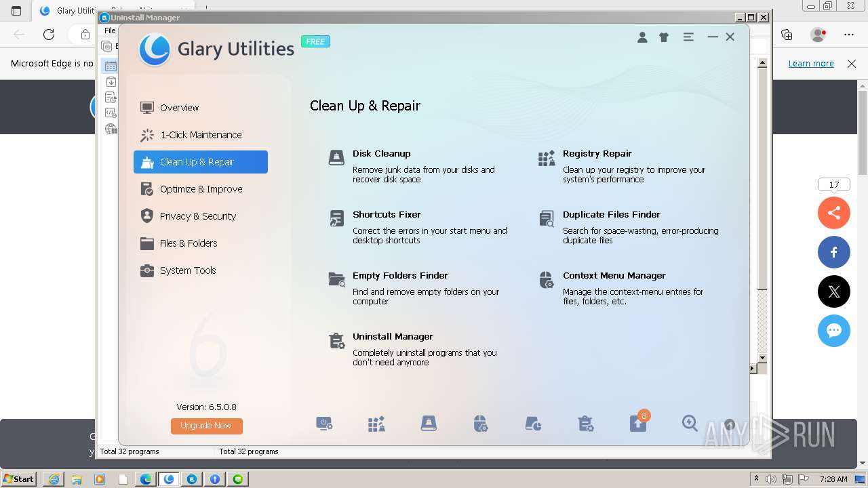Open Duplicate Files Finder icon
Screen dimensions: 868x488
tap(547, 219)
